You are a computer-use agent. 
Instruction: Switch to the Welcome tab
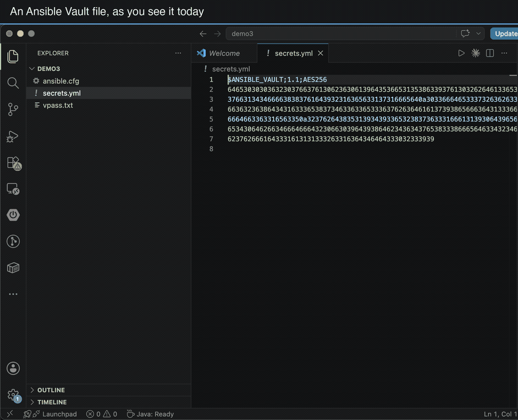pos(224,53)
